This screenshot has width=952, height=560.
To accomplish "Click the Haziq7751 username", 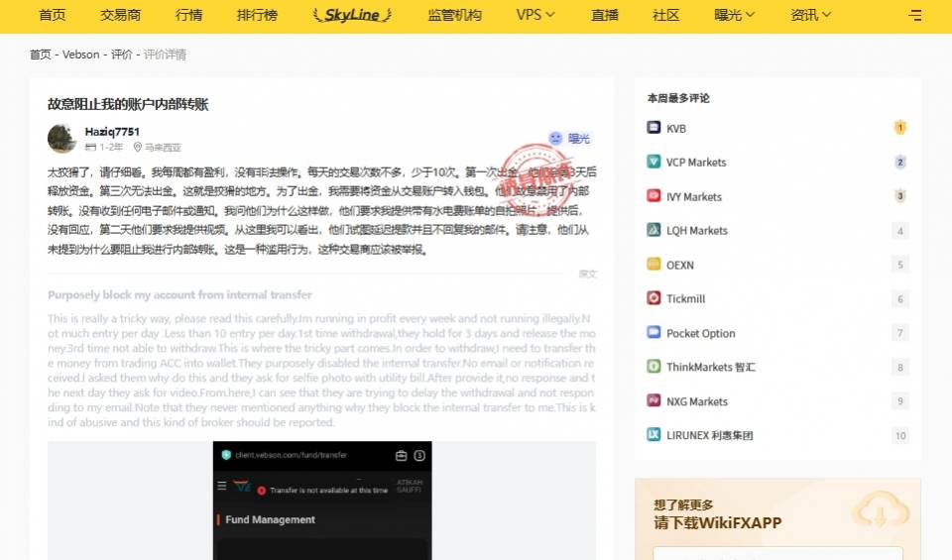I will click(x=112, y=131).
